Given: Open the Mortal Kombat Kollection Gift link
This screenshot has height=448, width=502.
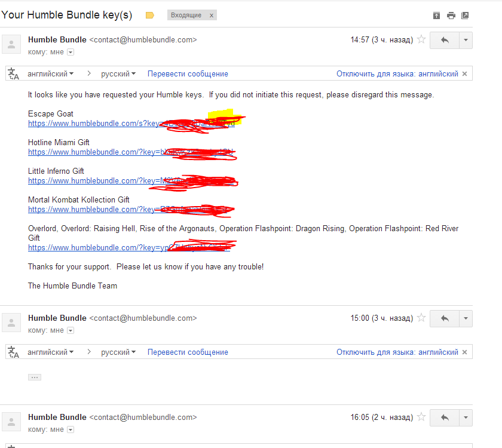Looking at the screenshot, I should tap(127, 210).
